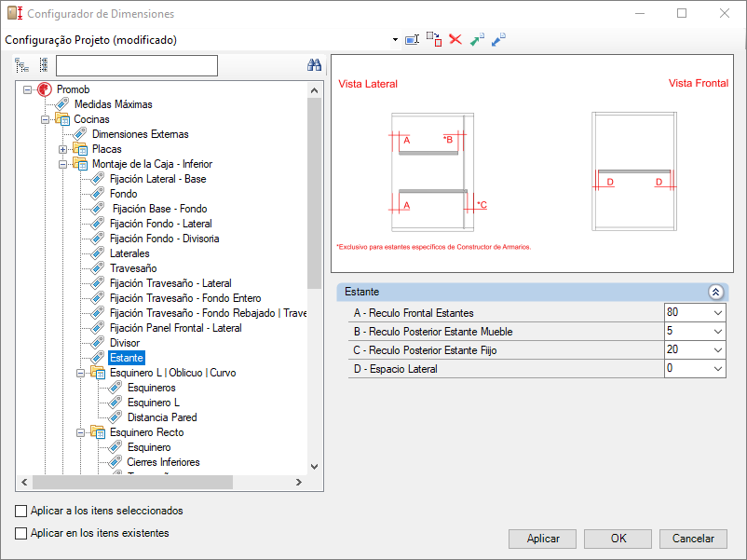Click the Aplicar button

[543, 539]
